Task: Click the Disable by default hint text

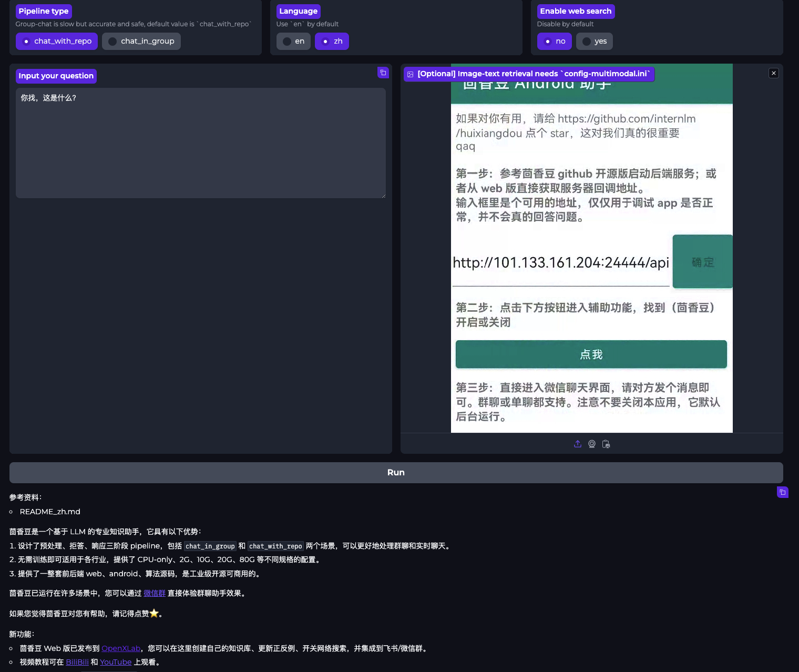Action: [x=565, y=24]
